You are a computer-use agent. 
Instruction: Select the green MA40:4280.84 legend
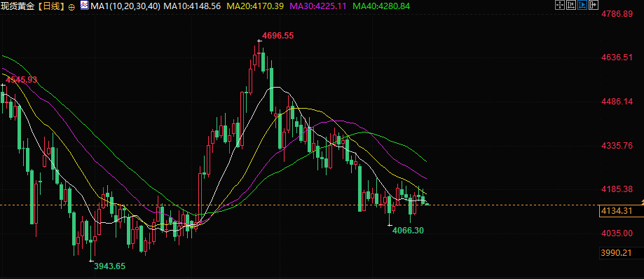point(381,6)
